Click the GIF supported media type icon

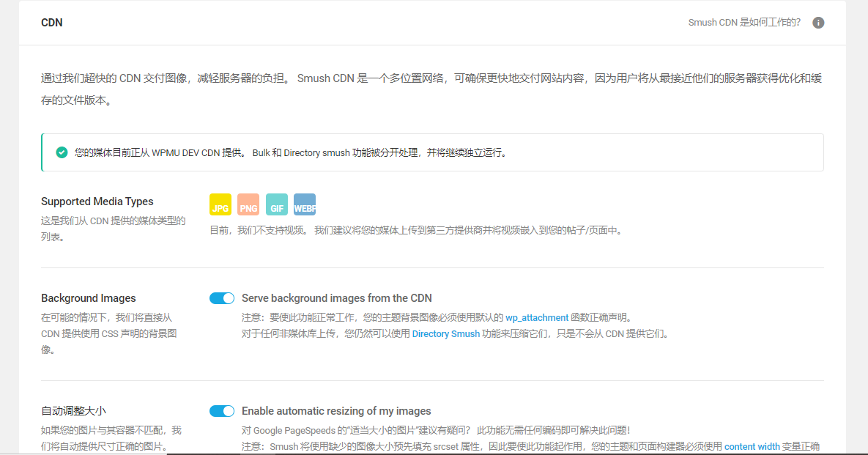pyautogui.click(x=276, y=204)
